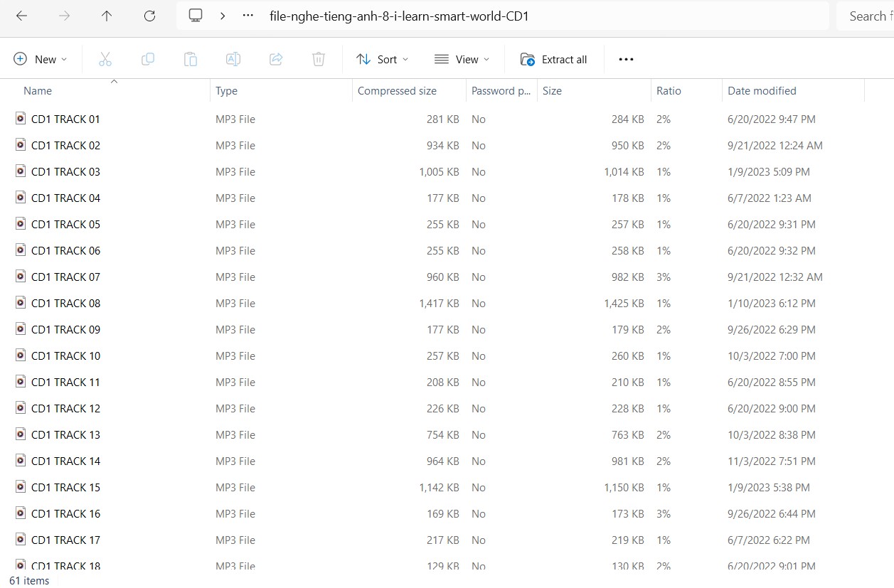Expand the breadcrumb path ellipsis
Screen dimensions: 894x588
[248, 16]
